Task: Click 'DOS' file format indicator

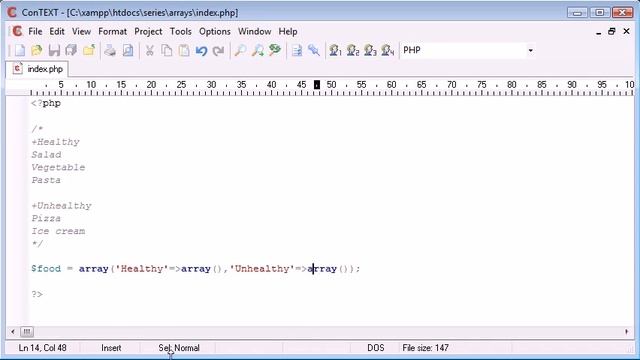Action: [x=376, y=348]
